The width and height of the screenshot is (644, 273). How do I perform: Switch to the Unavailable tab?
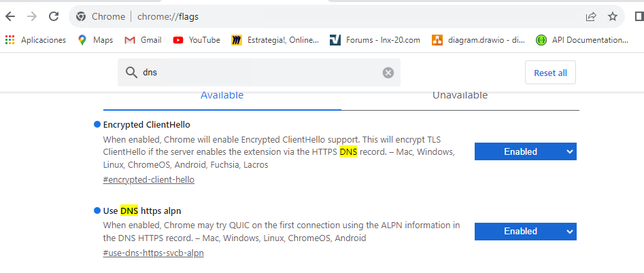click(460, 96)
